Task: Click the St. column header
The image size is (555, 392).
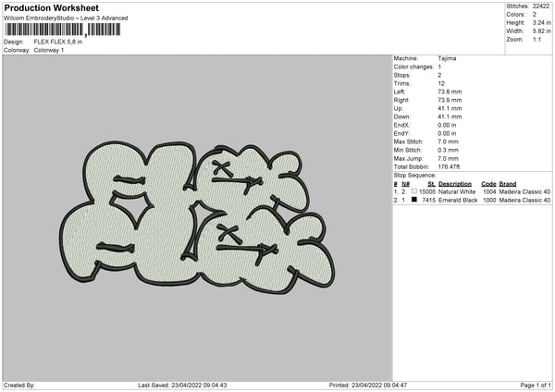Action: 431,184
